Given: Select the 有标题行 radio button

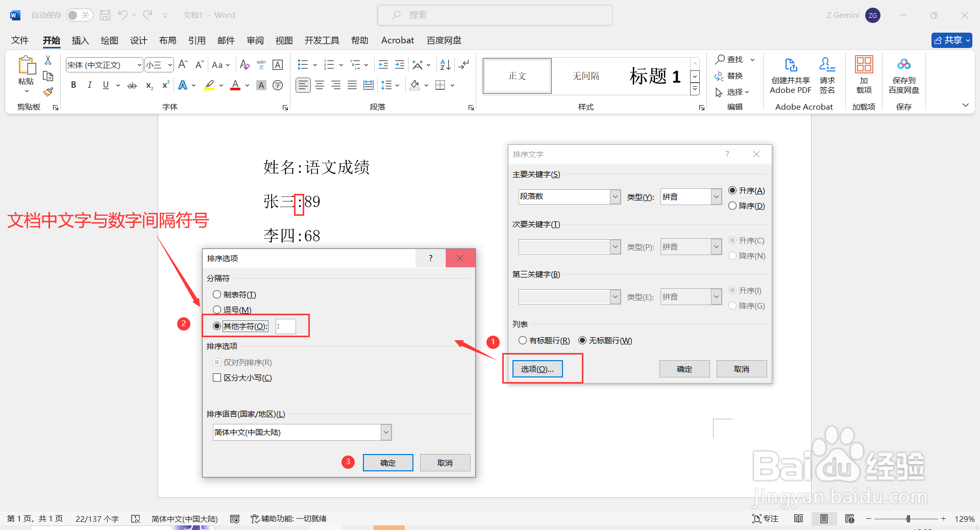Looking at the screenshot, I should click(523, 340).
